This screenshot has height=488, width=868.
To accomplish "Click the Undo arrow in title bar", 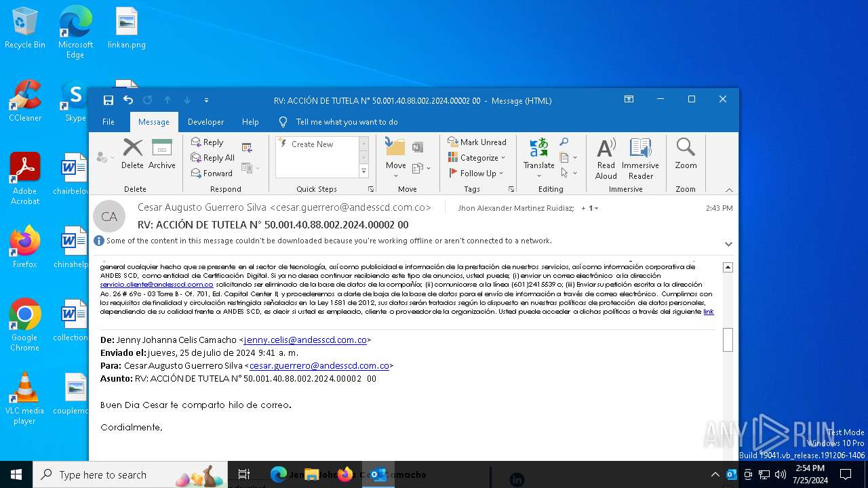I will (128, 100).
